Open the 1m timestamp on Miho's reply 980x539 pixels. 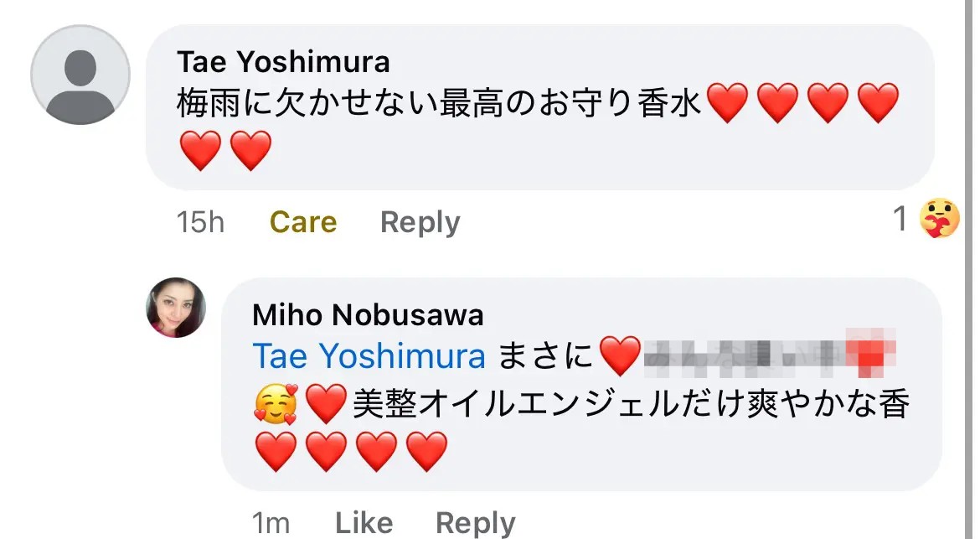(271, 524)
